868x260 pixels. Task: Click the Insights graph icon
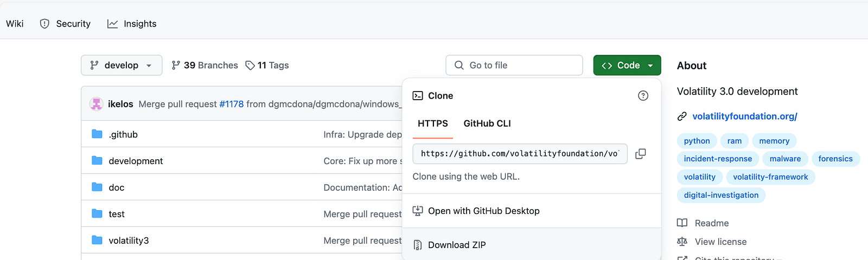(x=112, y=24)
